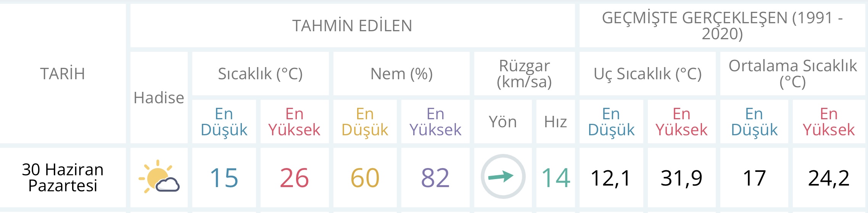Click the Uç Sıcaklık (°C) header
This screenshot has height=213, width=868.
point(647,74)
